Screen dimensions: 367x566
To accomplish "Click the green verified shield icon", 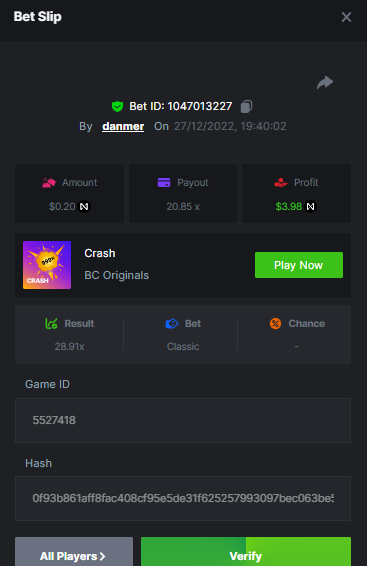I will click(x=117, y=106).
